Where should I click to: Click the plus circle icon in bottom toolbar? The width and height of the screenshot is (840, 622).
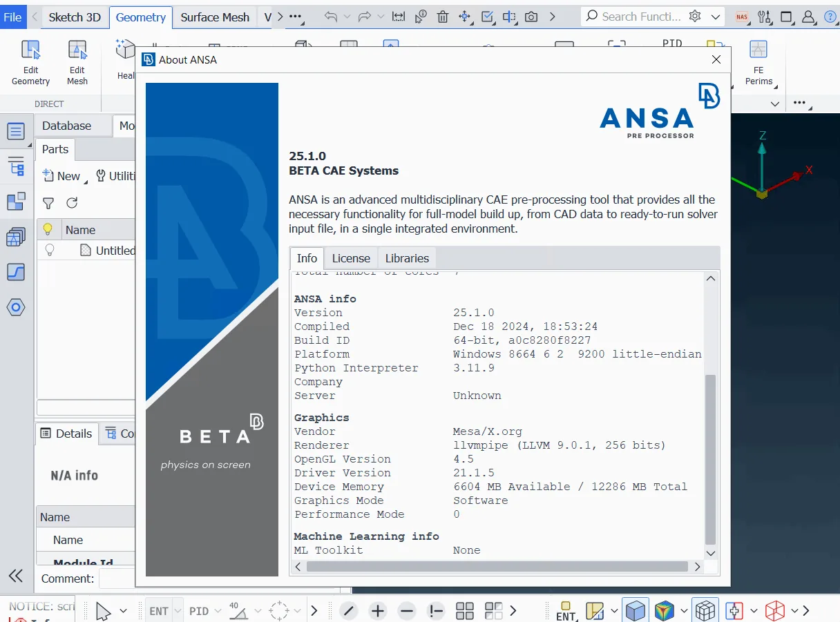click(378, 611)
